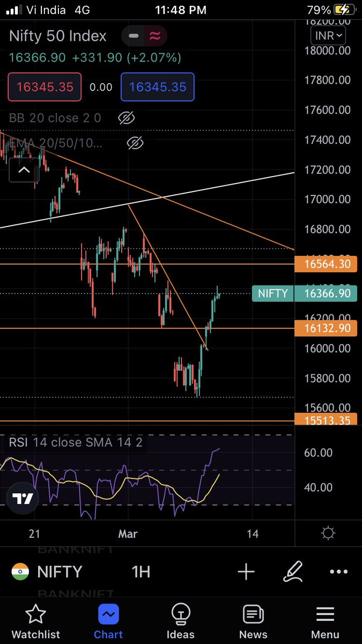The width and height of the screenshot is (362, 644).
Task: Open NIFTY symbol search
Action: [x=59, y=572]
